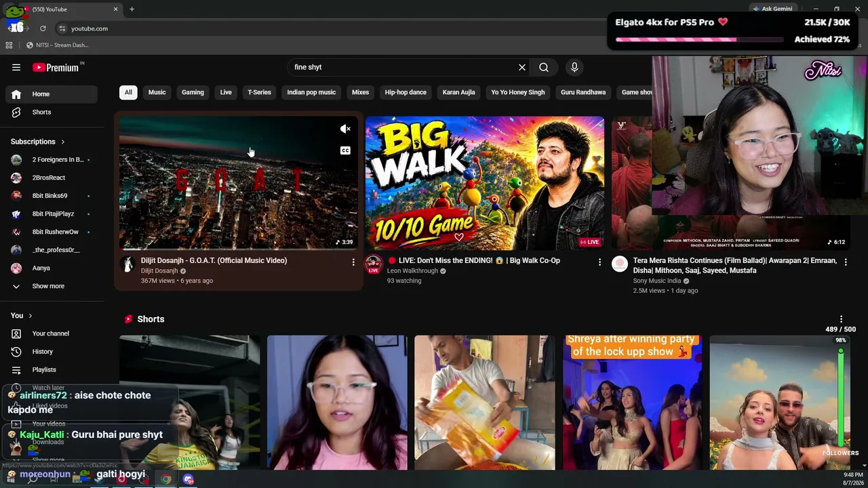The width and height of the screenshot is (868, 488).
Task: Open Discord from the taskbar
Action: click(x=189, y=479)
